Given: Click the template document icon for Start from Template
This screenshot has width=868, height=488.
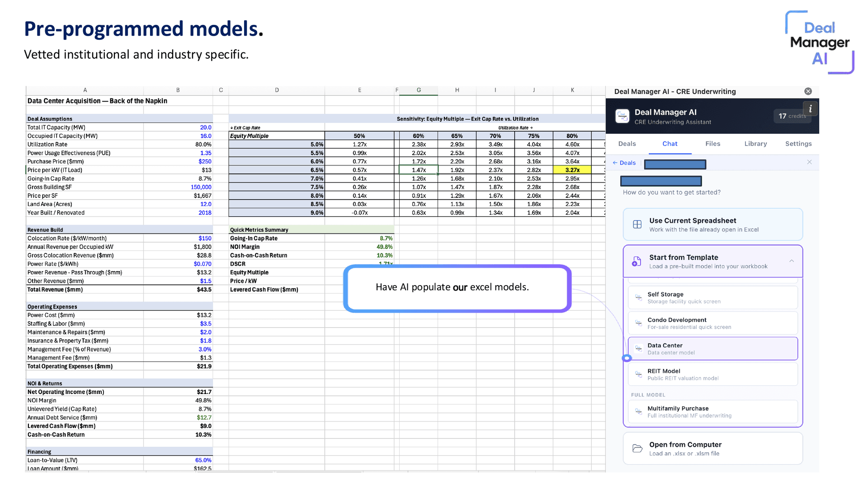Looking at the screenshot, I should 637,261.
